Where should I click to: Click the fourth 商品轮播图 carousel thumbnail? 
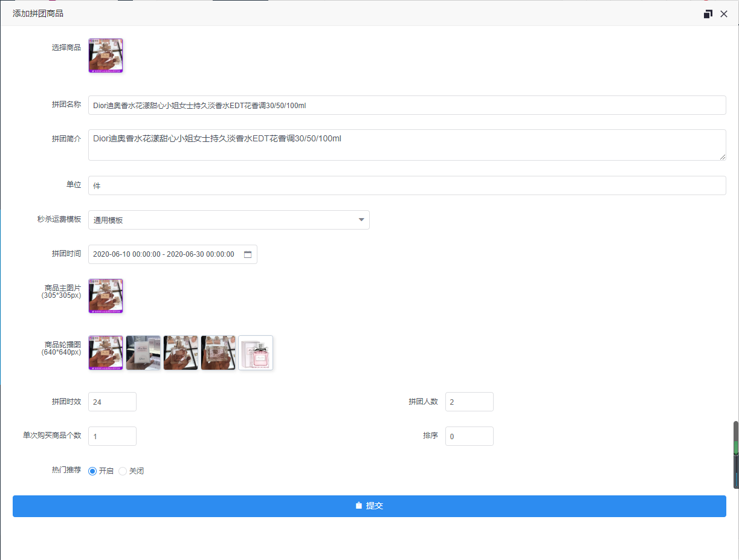coord(218,353)
